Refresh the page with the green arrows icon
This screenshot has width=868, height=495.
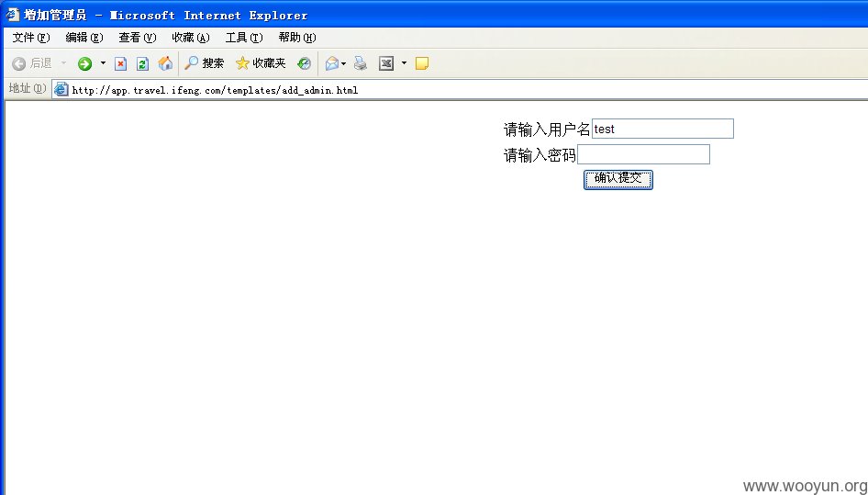pyautogui.click(x=142, y=63)
